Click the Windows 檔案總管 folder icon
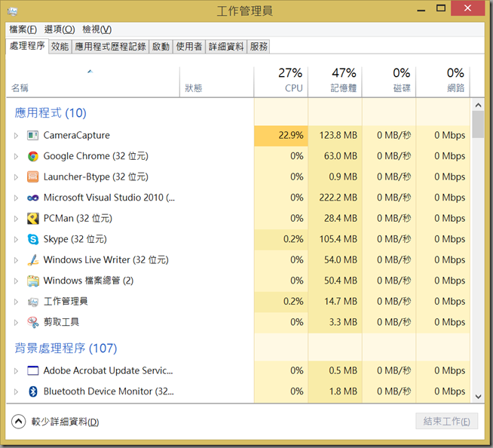The width and height of the screenshot is (493, 448). [x=32, y=281]
